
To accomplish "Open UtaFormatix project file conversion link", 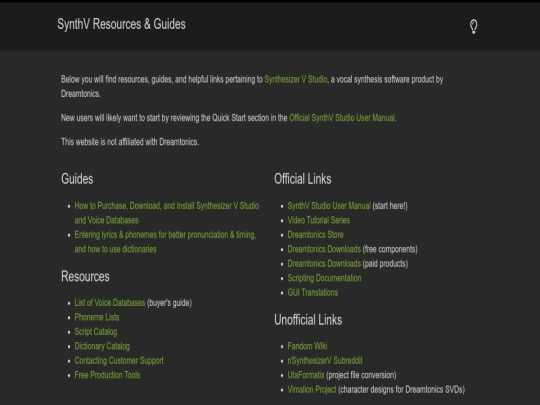I will tap(306, 375).
